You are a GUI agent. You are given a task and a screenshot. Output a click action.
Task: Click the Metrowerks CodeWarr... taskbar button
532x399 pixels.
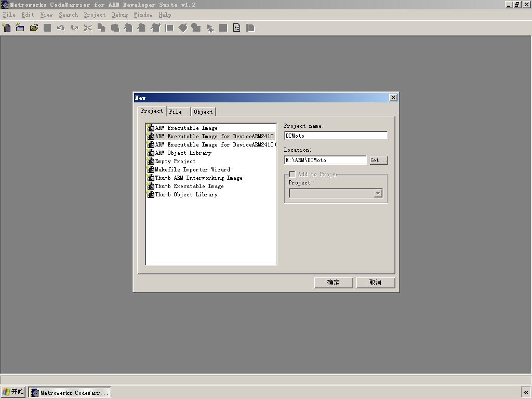point(70,393)
